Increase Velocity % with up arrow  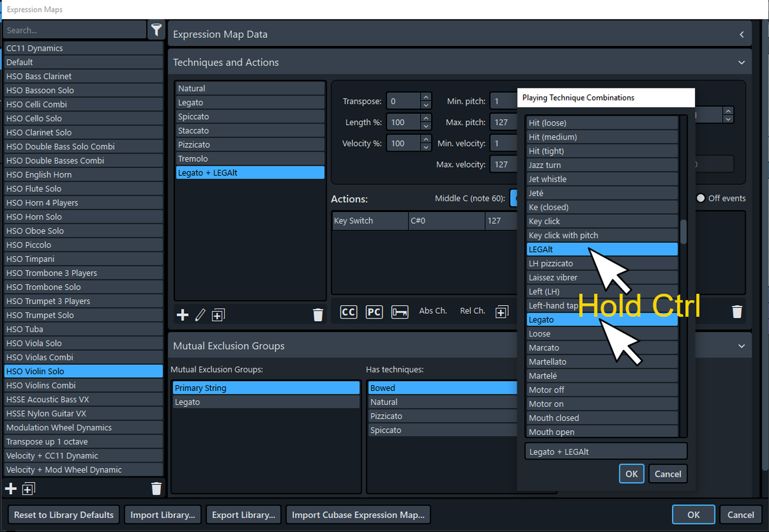tap(426, 139)
